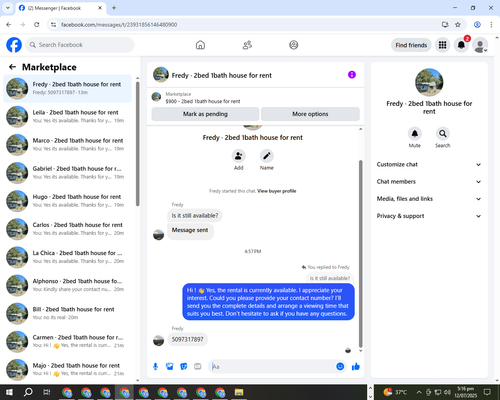
Task: Show hidden system tray icons chevron
Action: pos(419,392)
